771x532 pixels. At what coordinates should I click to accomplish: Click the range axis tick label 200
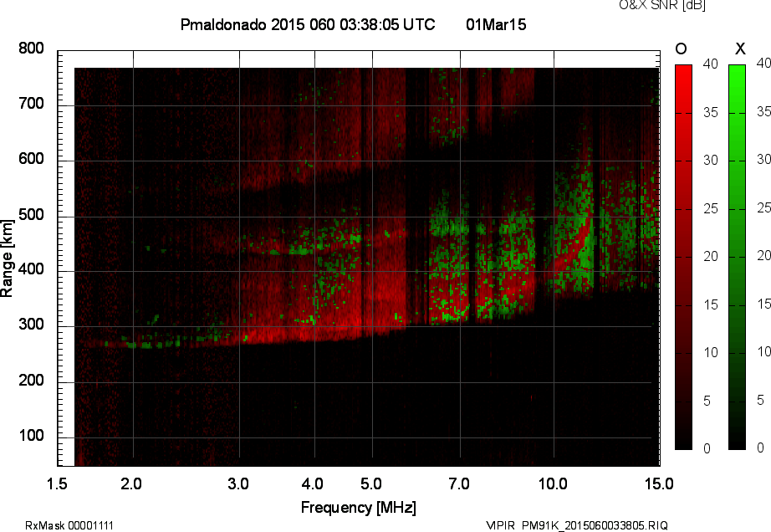31,380
